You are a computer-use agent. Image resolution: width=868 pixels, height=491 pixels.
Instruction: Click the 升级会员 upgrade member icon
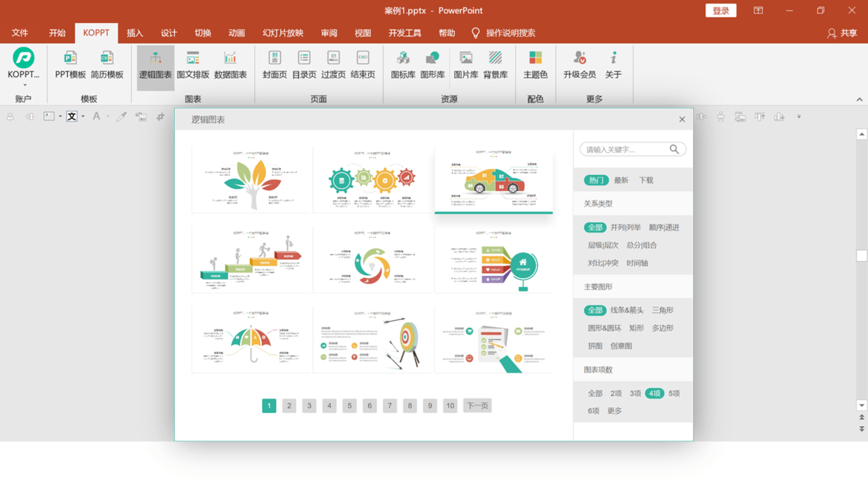[580, 64]
